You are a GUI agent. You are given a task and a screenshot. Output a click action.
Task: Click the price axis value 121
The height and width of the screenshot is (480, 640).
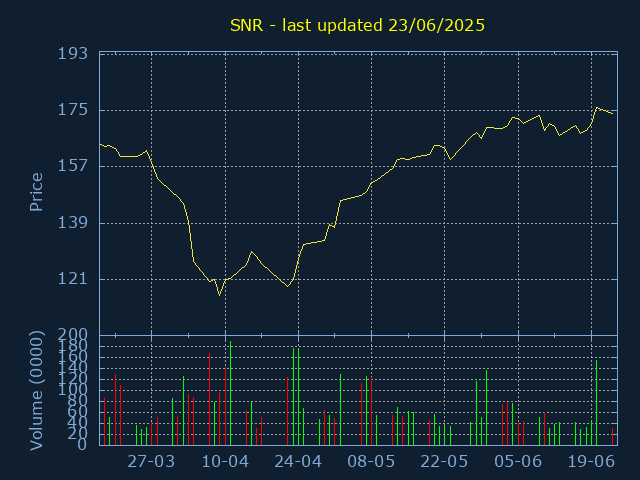tap(73, 279)
